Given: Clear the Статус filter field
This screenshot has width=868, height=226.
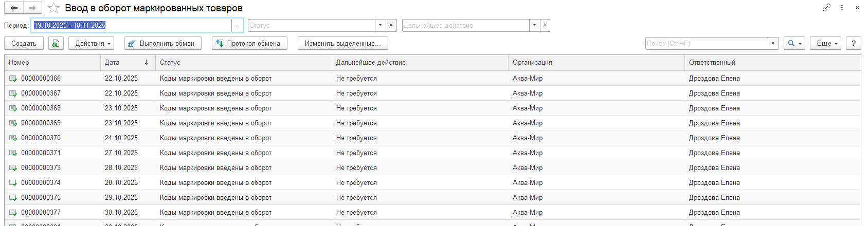Looking at the screenshot, I should pyautogui.click(x=391, y=25).
